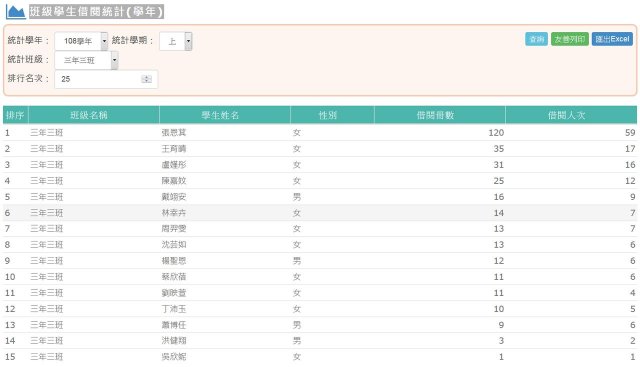
Task: Click the gender cell 男 in rank 13 row
Action: 297,325
